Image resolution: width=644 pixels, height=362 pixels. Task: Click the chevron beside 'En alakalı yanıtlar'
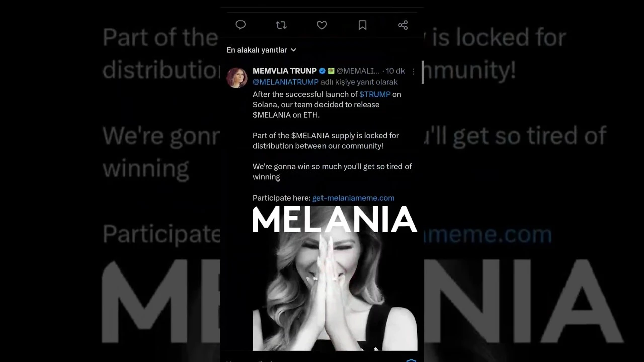293,50
